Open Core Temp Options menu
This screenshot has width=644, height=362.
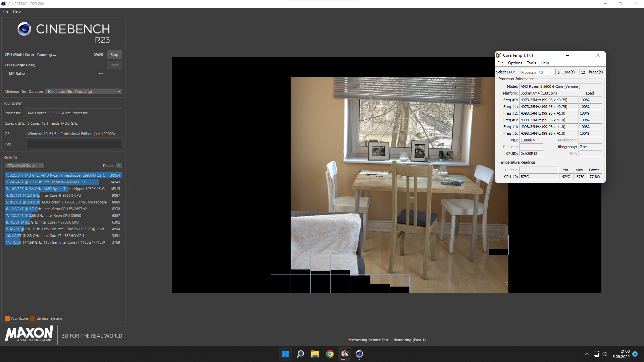(515, 63)
